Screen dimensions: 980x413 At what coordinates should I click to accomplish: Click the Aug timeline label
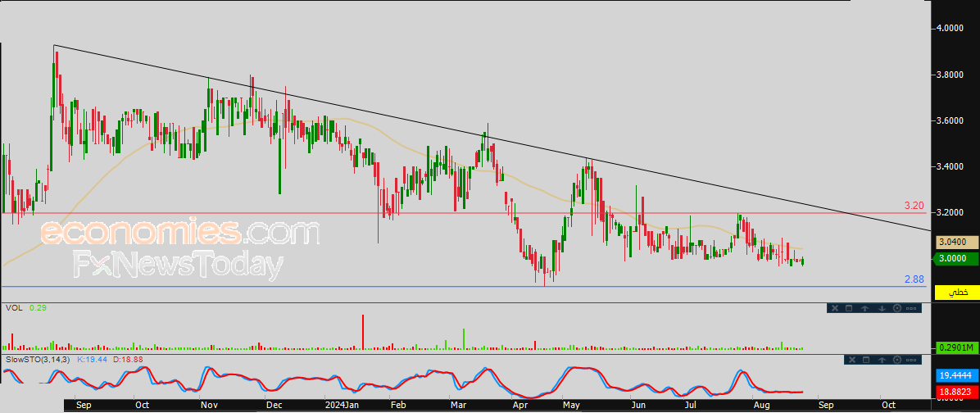click(761, 405)
